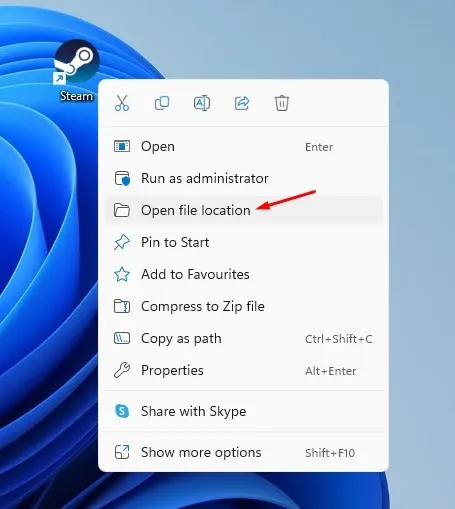Click the Share icon
The width and height of the screenshot is (455, 509).
coord(242,103)
